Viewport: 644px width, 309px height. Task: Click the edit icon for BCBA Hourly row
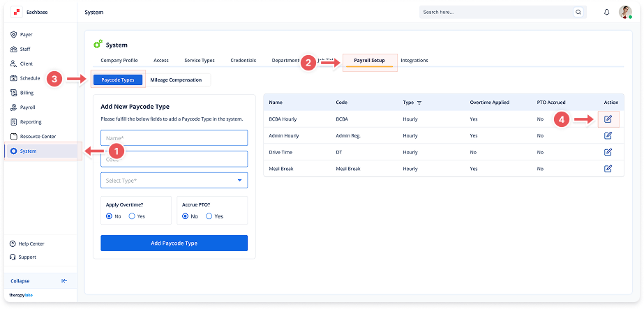coord(608,119)
